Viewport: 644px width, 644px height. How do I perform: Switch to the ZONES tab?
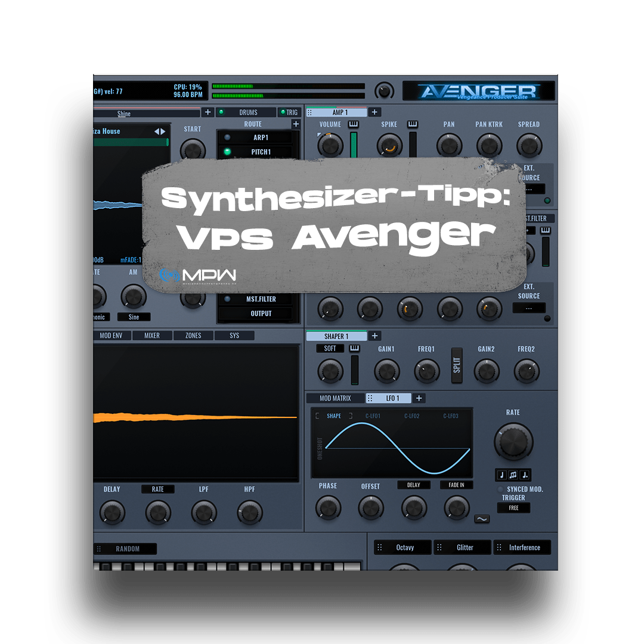click(193, 336)
